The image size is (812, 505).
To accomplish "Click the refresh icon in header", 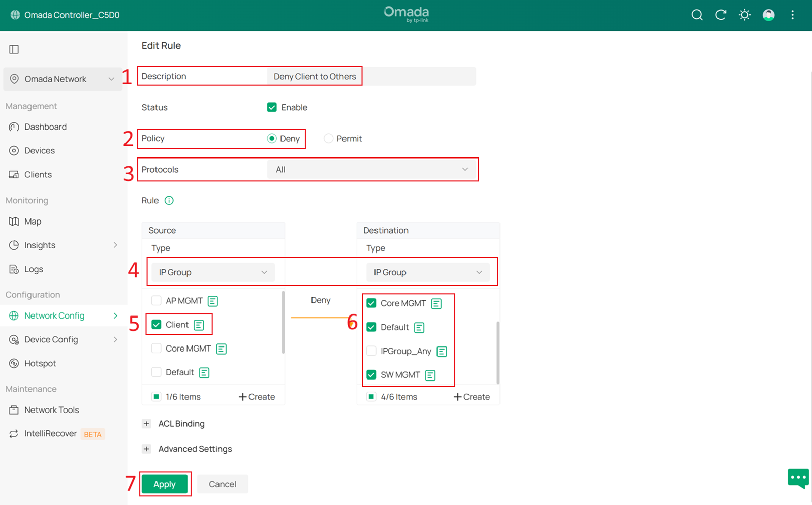I will tap(721, 15).
